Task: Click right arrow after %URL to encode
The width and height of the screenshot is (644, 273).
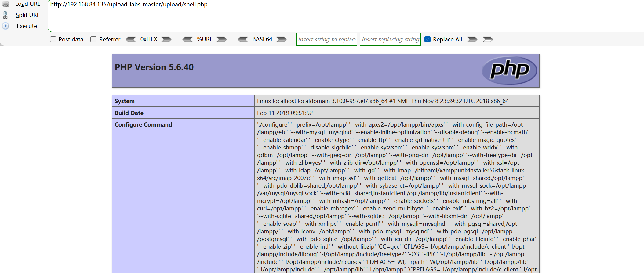Action: (222, 39)
